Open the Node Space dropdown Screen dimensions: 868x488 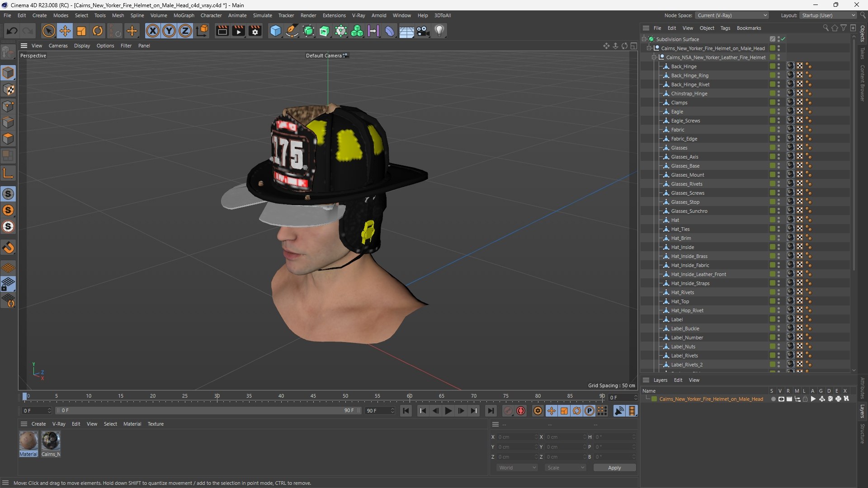click(732, 15)
